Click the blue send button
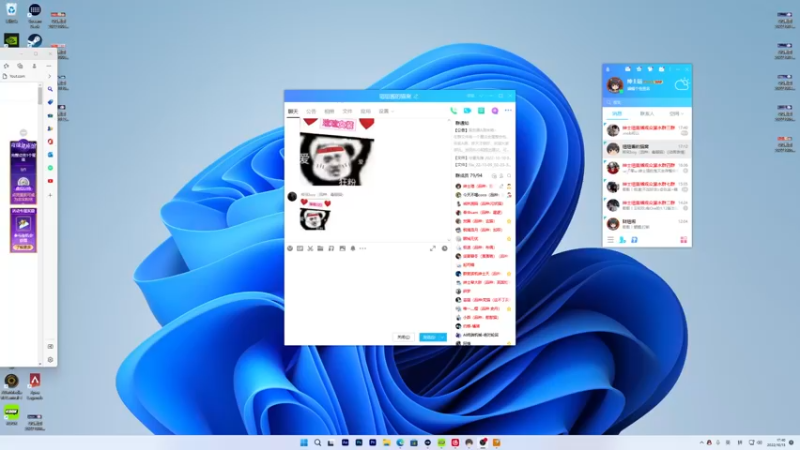The image size is (800, 450). [x=429, y=337]
